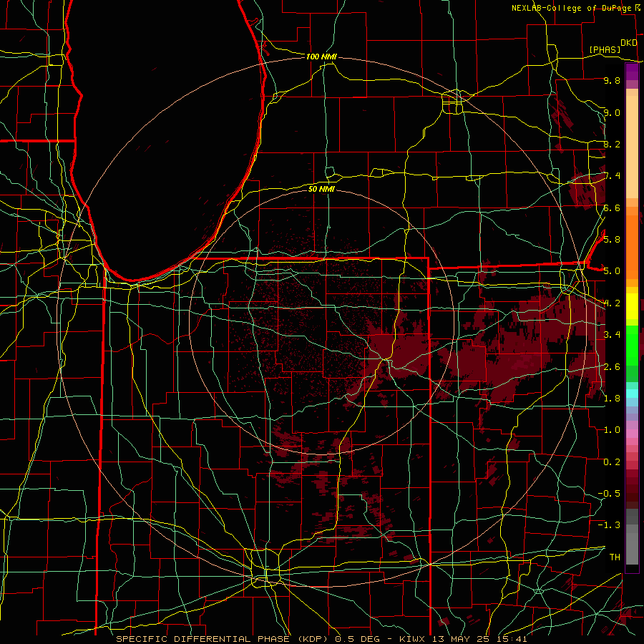The height and width of the screenshot is (644, 644).
Task: Click the 100 NMI range ring label
Action: (x=321, y=57)
